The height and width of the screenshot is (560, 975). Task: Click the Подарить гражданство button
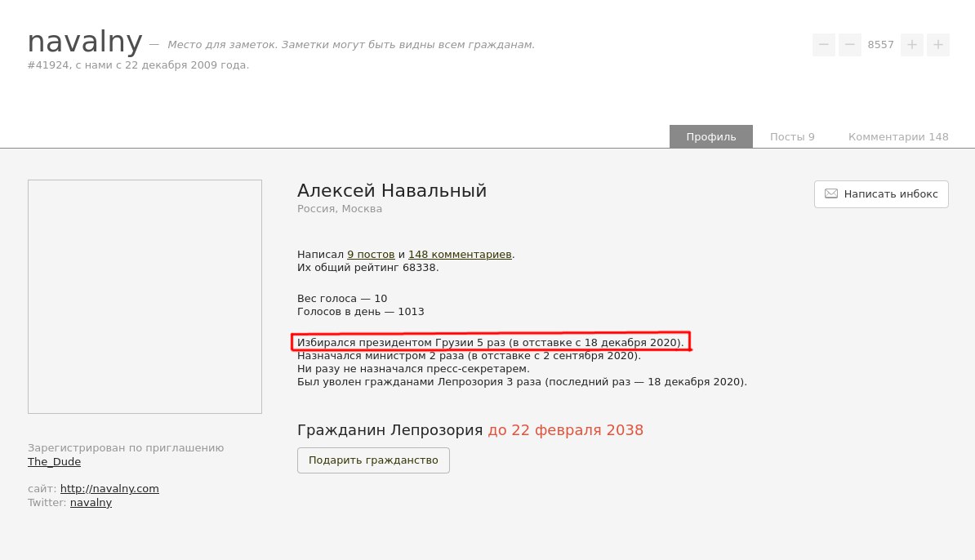click(x=373, y=460)
